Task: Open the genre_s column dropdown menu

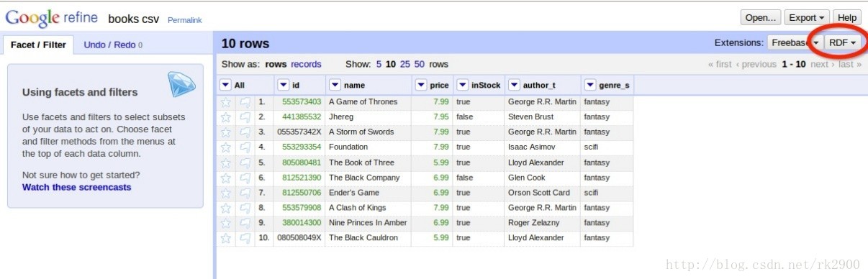Action: pos(590,85)
